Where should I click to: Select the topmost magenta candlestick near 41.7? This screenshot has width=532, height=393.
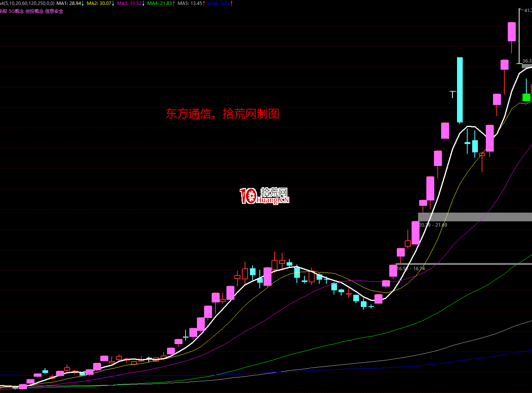(x=512, y=32)
